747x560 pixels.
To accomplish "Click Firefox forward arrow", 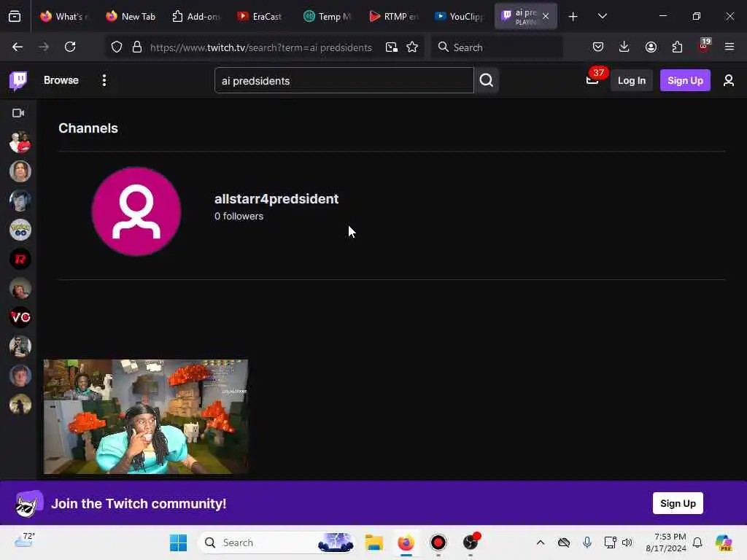I will [43, 47].
